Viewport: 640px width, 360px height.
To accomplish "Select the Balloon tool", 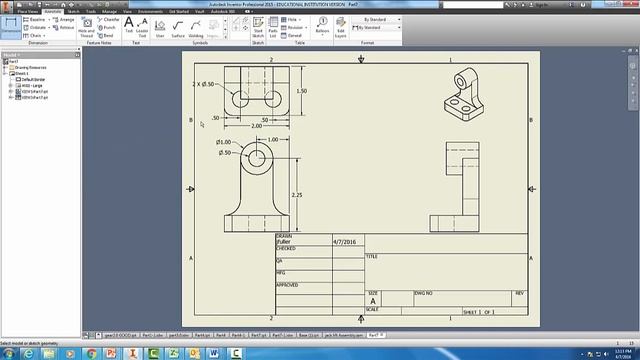I will 322,25.
